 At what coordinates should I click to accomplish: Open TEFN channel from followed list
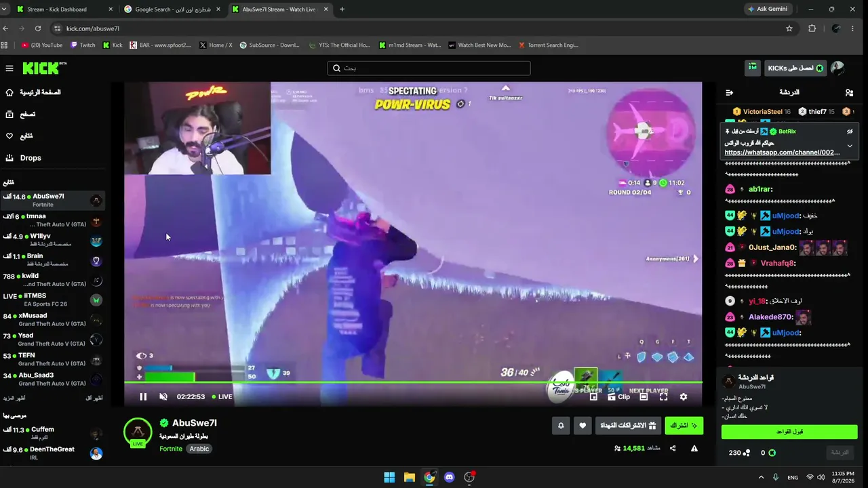point(53,359)
